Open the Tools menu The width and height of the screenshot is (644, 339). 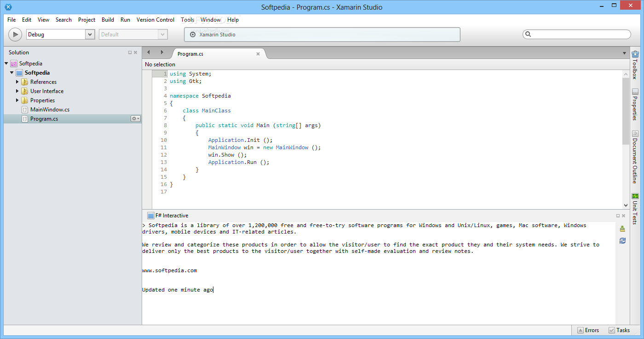[188, 20]
